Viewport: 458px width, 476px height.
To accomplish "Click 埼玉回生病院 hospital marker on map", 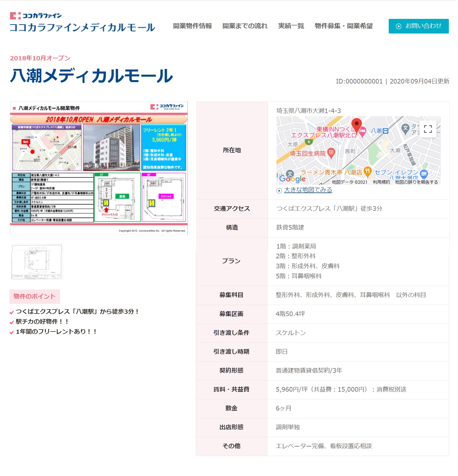I will (331, 153).
